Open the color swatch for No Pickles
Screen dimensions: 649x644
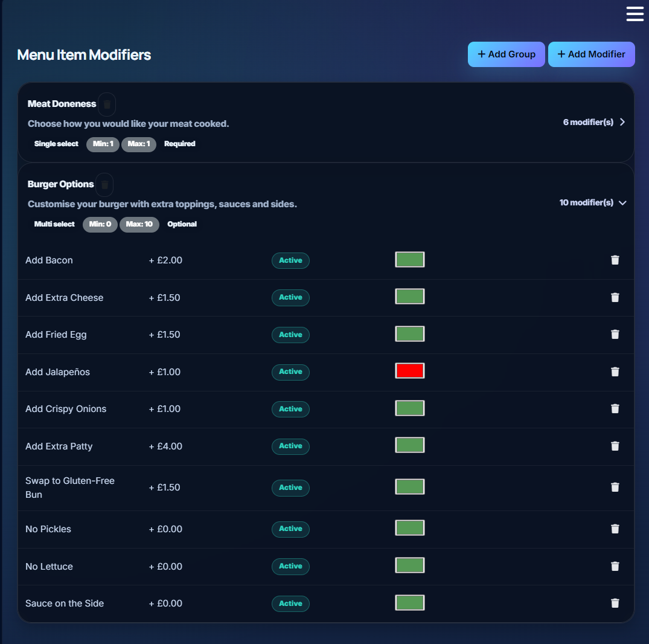click(x=410, y=527)
